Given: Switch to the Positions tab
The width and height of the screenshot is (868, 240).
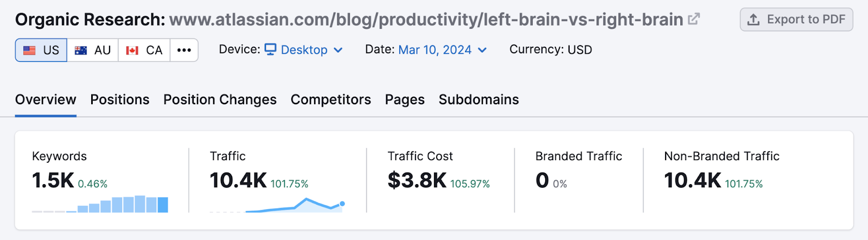Looking at the screenshot, I should (x=119, y=100).
